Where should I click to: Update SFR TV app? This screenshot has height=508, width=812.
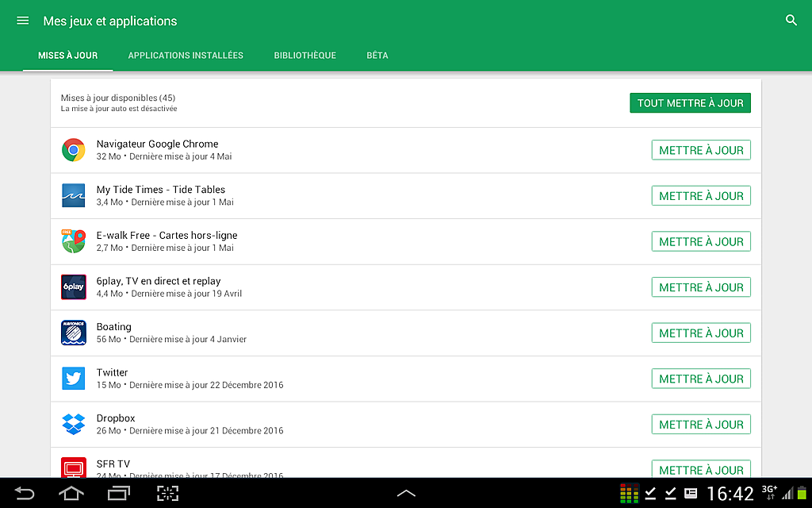pos(701,468)
